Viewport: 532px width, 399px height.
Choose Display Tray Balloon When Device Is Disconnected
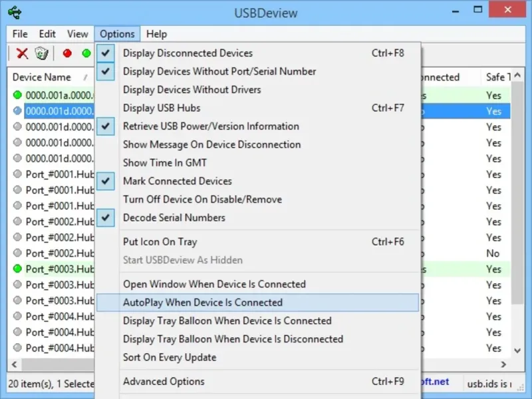pos(257,339)
